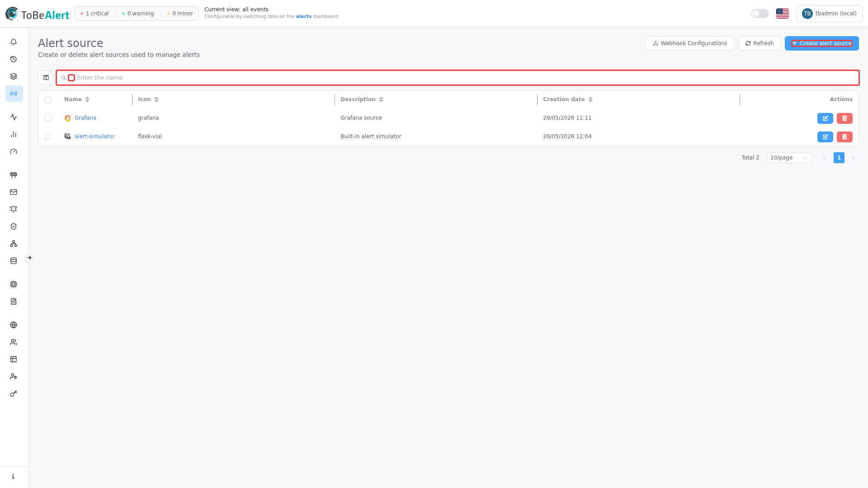Filter by 0 minor events
Image resolution: width=868 pixels, height=488 pixels.
tap(180, 14)
